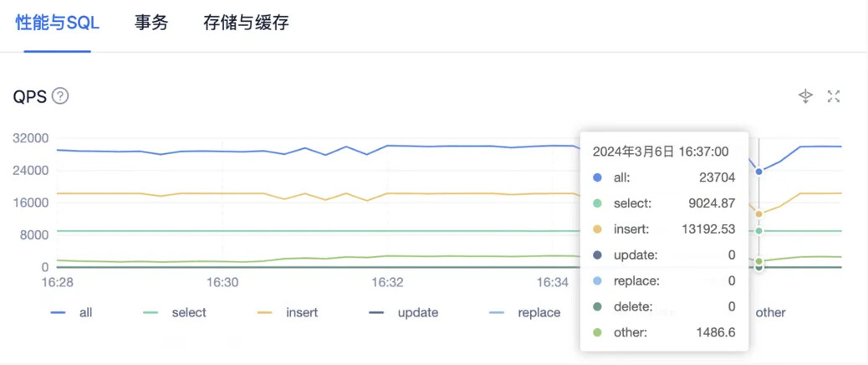The image size is (868, 365).
Task: Toggle the 'all' series in legend
Action: pyautogui.click(x=72, y=312)
